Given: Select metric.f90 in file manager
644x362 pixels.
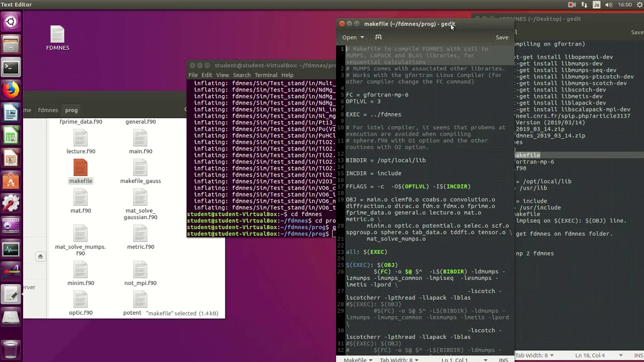Looking at the screenshot, I should coord(140,237).
